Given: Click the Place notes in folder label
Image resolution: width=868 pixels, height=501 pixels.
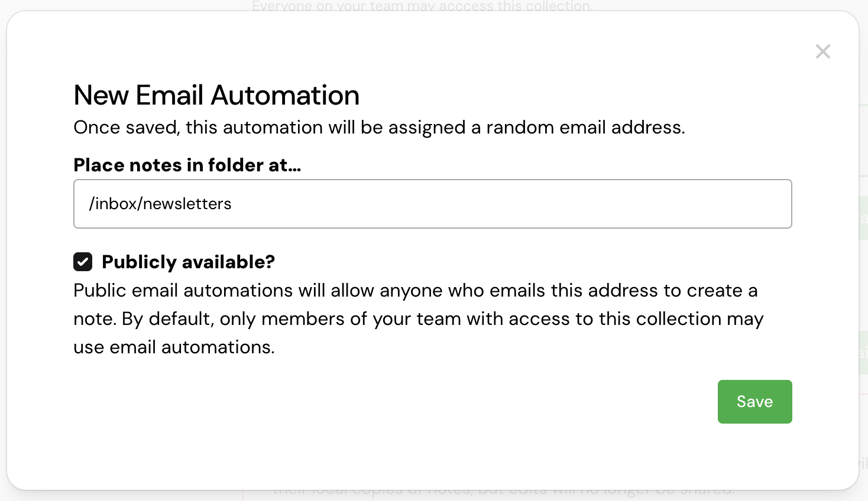Looking at the screenshot, I should pos(187,165).
